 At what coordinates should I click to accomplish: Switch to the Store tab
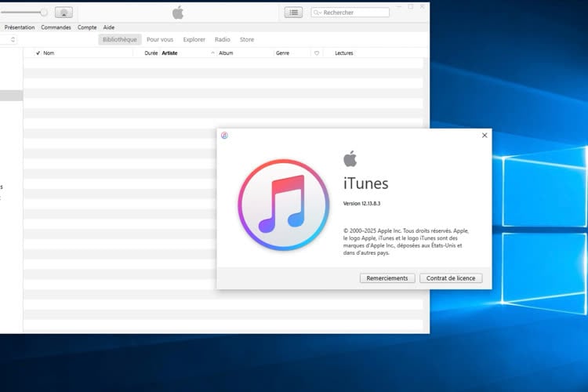coord(247,39)
